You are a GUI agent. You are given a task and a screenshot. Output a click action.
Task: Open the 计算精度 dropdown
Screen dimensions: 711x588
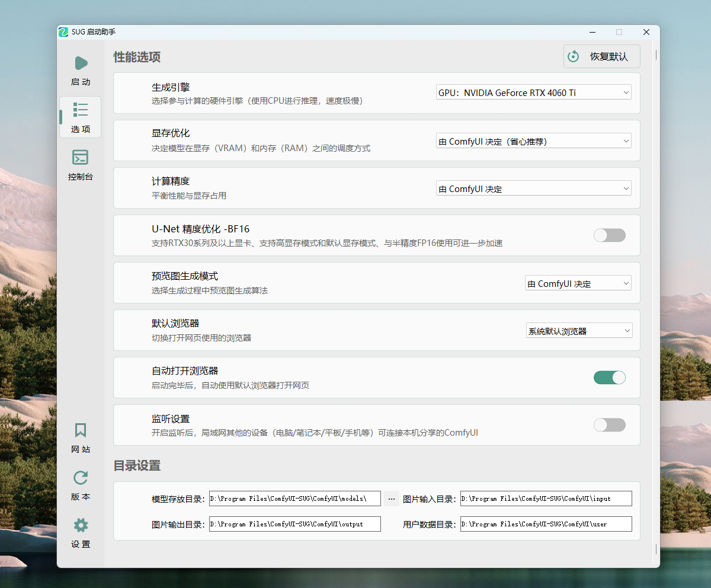tap(533, 188)
